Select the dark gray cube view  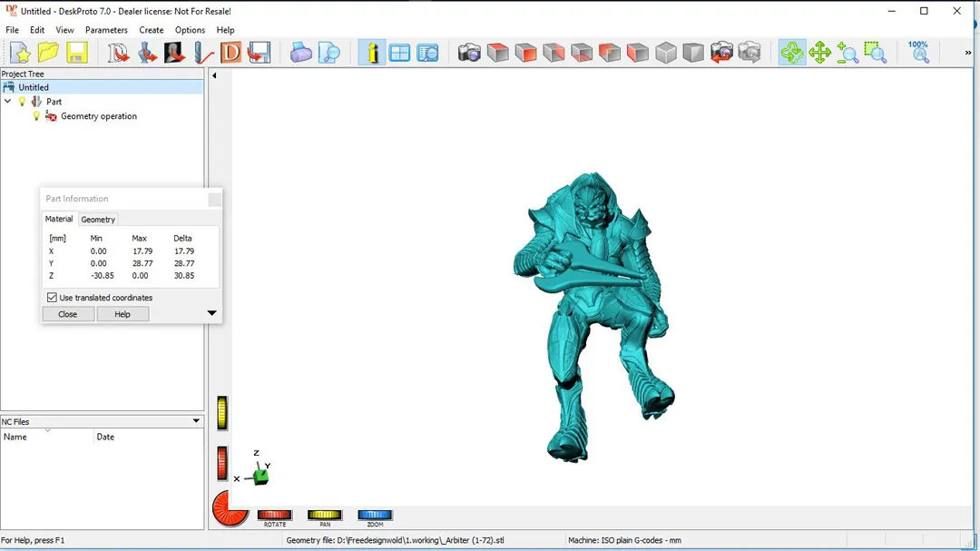click(693, 53)
